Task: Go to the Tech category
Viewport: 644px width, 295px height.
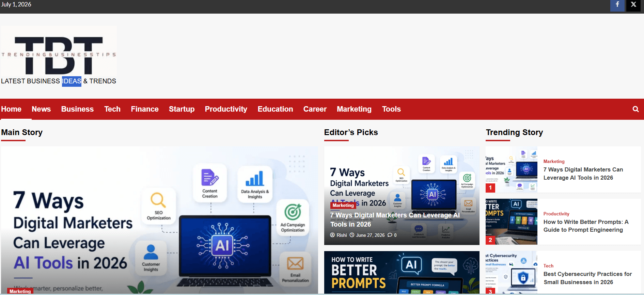Action: coord(112,109)
